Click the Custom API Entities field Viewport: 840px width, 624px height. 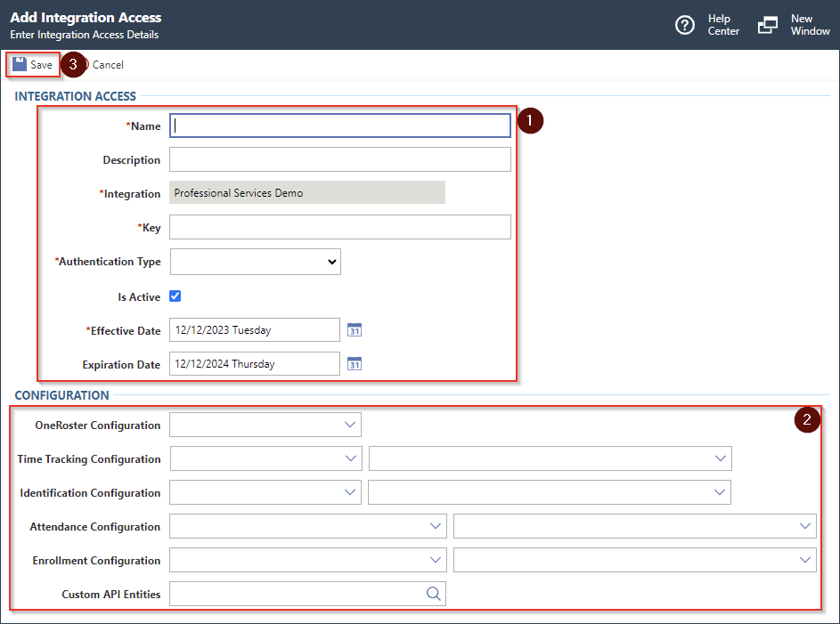pos(307,594)
